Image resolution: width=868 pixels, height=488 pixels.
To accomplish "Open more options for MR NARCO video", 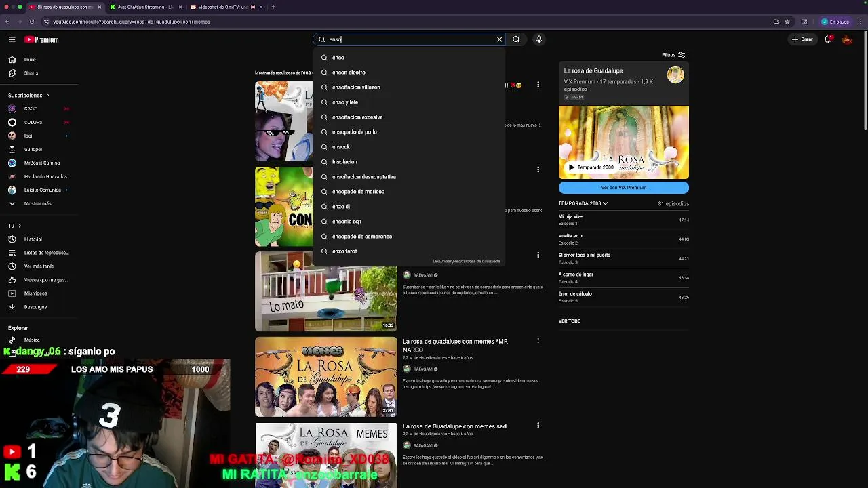I will [x=538, y=340].
